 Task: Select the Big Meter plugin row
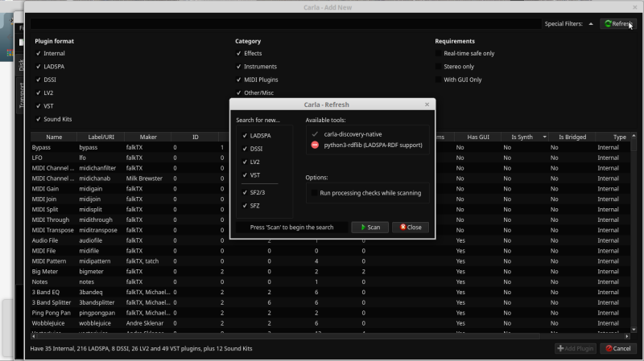point(331,272)
